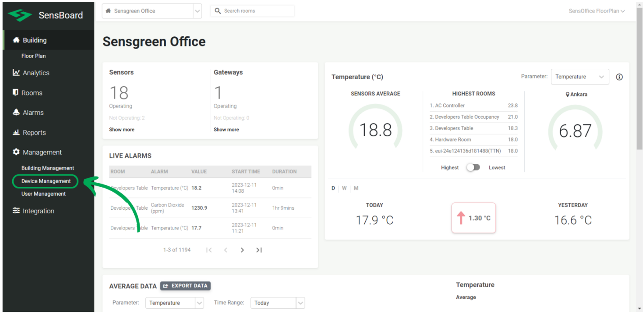The width and height of the screenshot is (644, 315).
Task: Click Show more under Sensors
Action: (x=122, y=130)
